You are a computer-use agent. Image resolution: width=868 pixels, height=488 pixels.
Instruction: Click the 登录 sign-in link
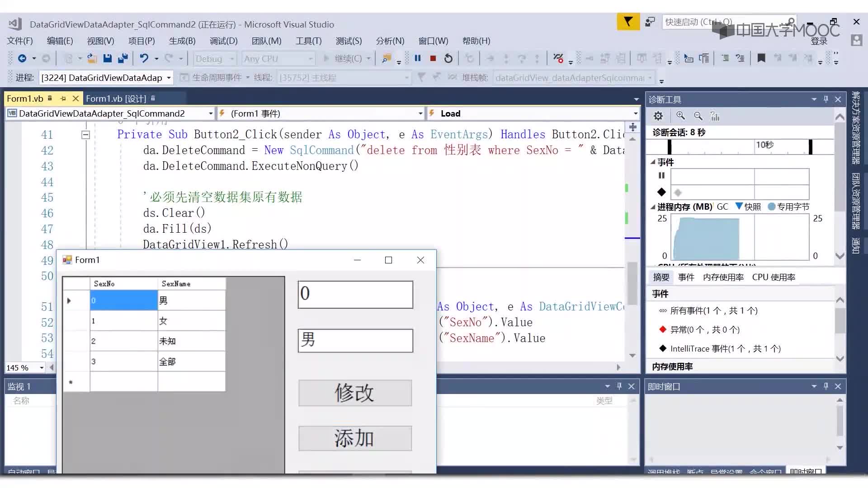click(819, 41)
